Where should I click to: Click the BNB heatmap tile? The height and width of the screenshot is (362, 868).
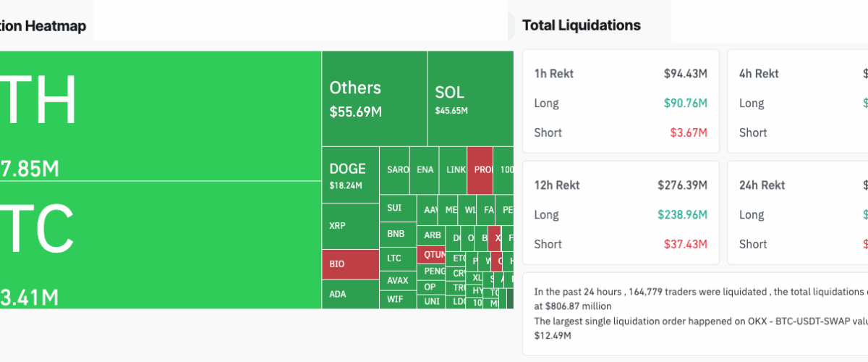(397, 234)
